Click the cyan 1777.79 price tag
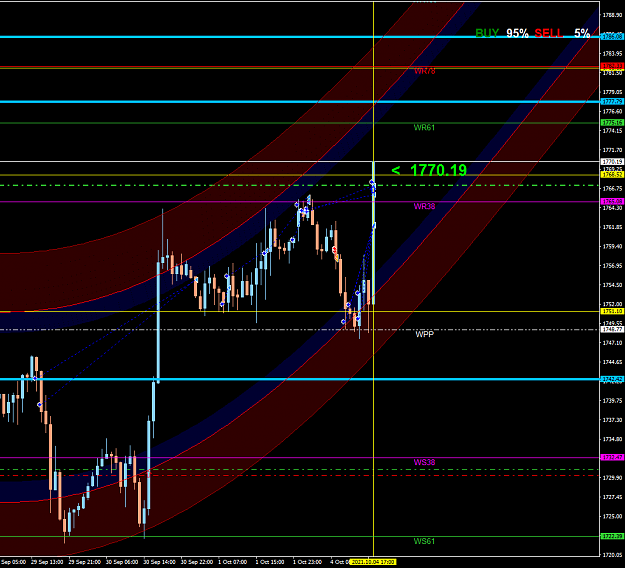Viewport: 625px width, 568px height. click(x=612, y=102)
